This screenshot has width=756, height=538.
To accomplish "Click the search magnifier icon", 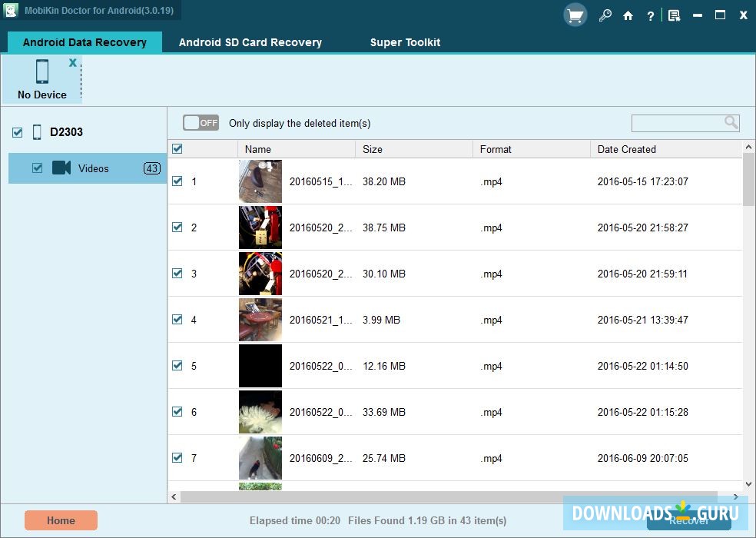I will 731,122.
